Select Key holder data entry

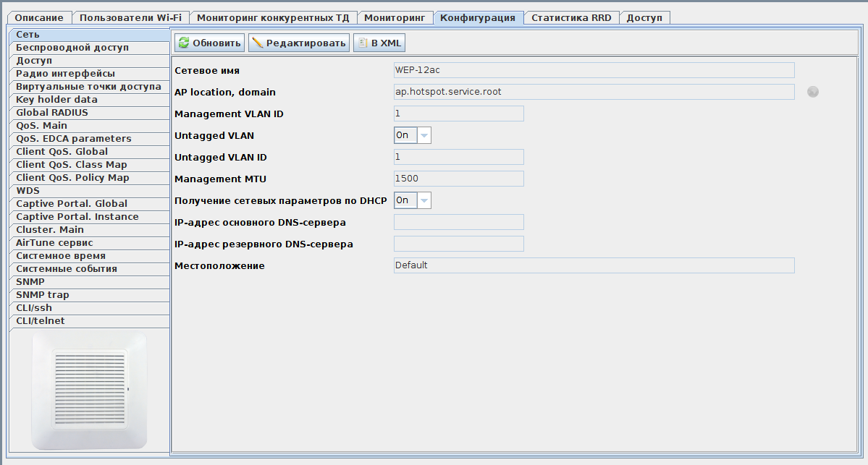point(90,100)
